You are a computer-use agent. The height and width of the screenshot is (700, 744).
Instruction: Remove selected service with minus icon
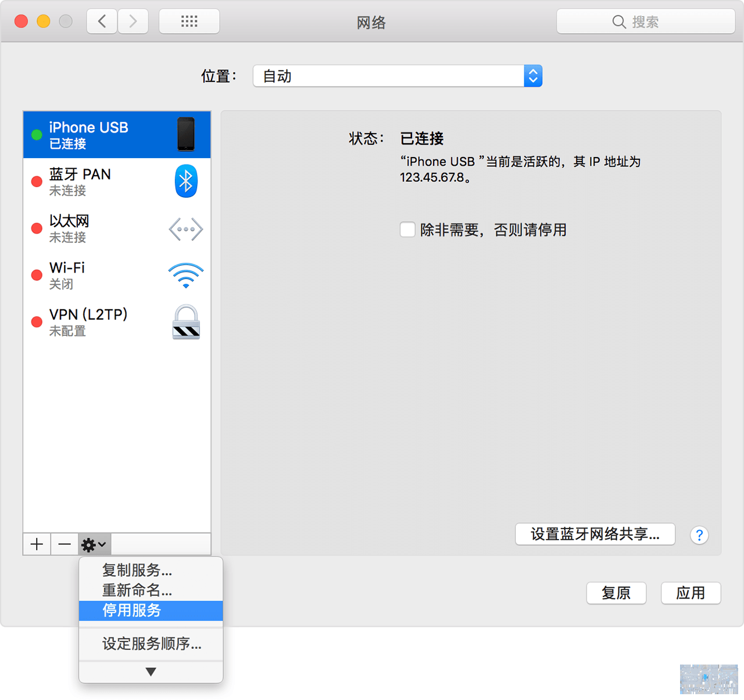click(65, 544)
